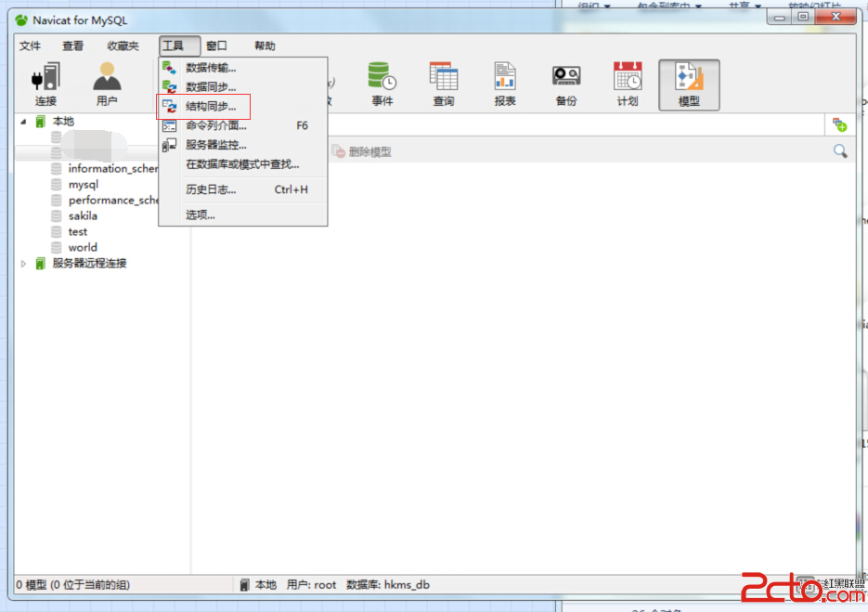Click status bar text 本地

point(266,585)
